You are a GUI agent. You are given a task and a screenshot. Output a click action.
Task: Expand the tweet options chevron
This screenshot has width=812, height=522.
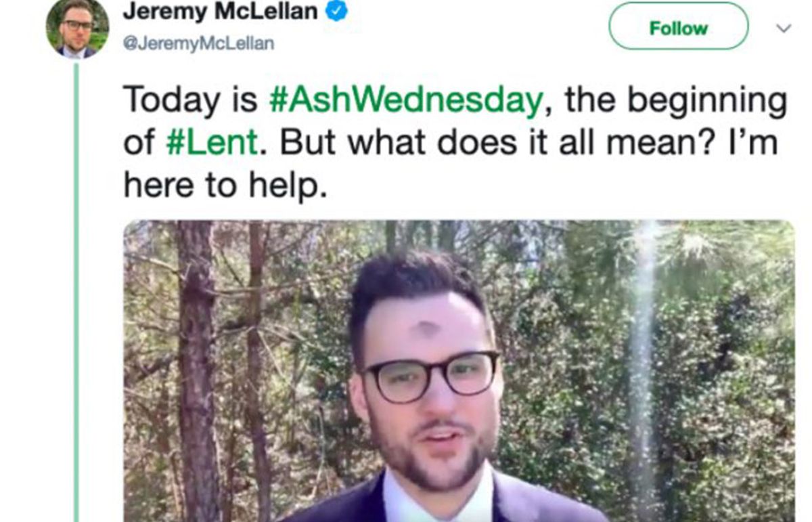pos(783,29)
